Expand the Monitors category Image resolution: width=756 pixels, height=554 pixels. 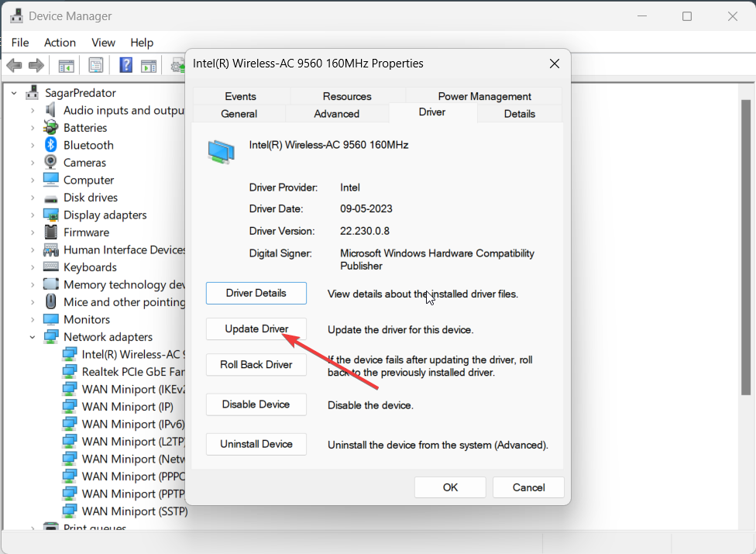coord(33,320)
